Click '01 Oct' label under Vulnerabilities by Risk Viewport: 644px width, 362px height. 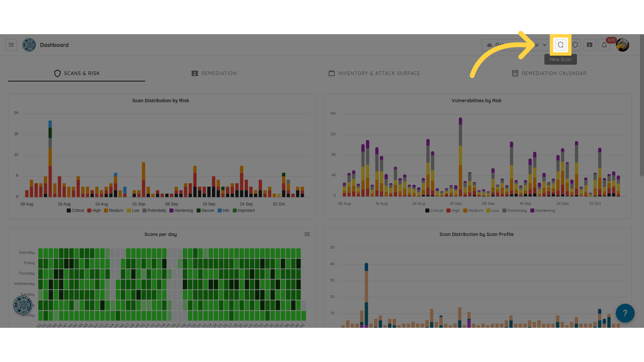point(595,203)
